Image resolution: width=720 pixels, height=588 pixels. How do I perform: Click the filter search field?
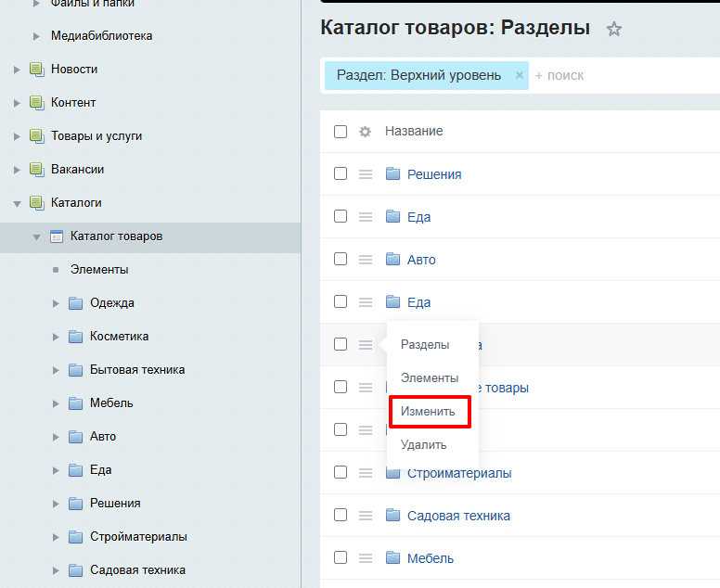pos(622,75)
